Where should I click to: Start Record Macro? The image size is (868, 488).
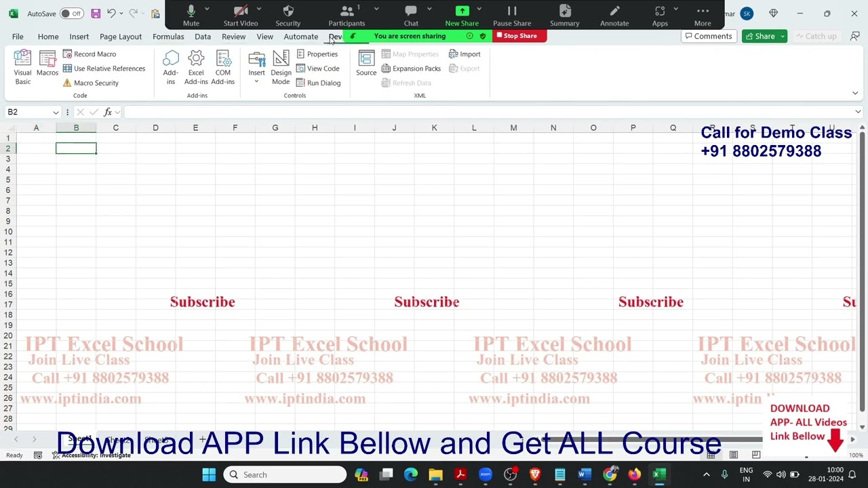point(89,54)
